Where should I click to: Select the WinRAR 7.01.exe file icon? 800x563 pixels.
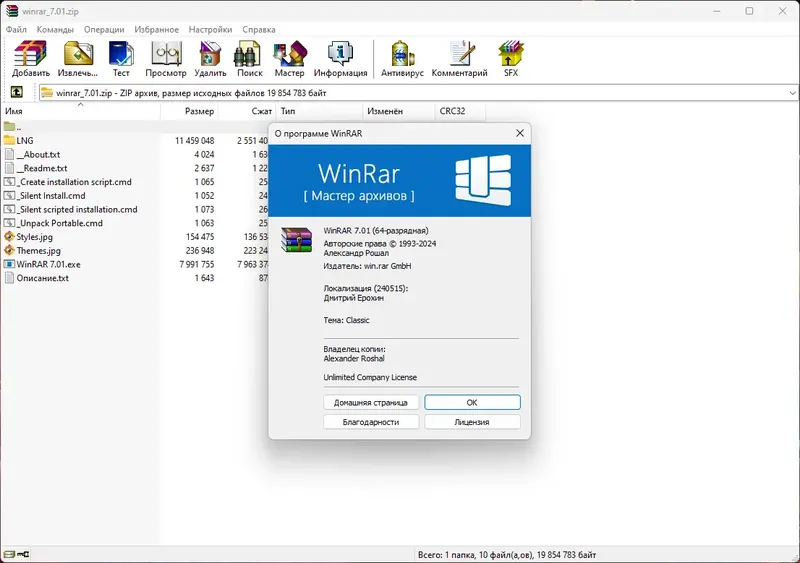point(9,264)
